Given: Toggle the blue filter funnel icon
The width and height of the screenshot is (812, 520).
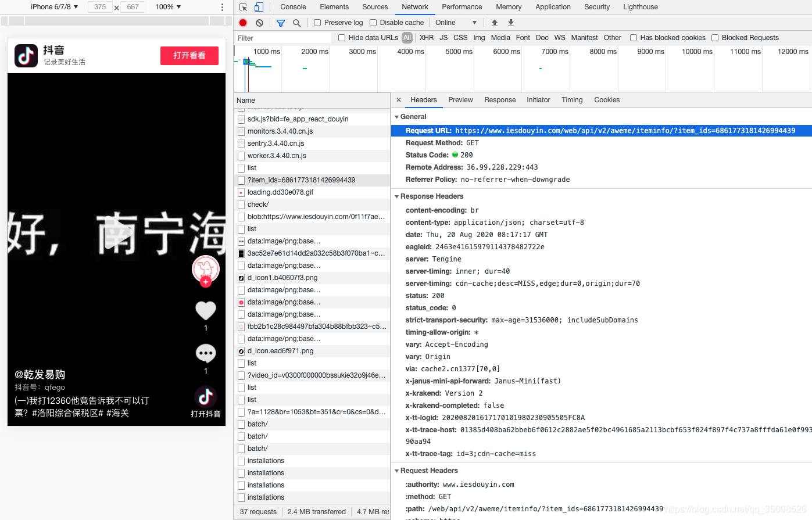Looking at the screenshot, I should click(x=281, y=23).
